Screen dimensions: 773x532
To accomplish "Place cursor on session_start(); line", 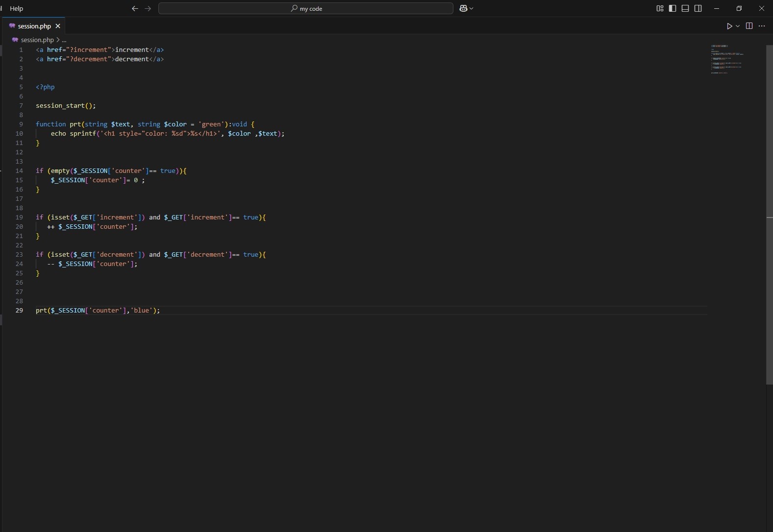I will [66, 105].
